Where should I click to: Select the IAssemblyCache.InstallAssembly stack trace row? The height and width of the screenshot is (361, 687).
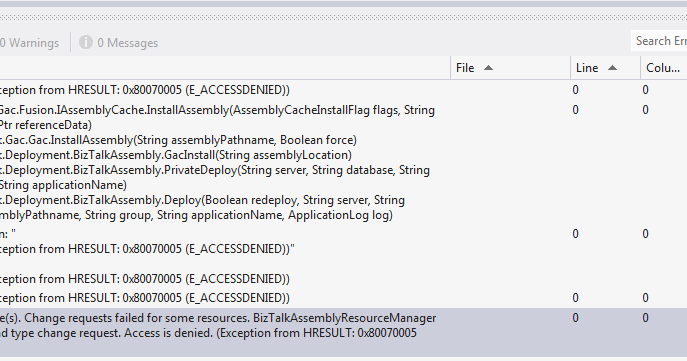(344, 162)
